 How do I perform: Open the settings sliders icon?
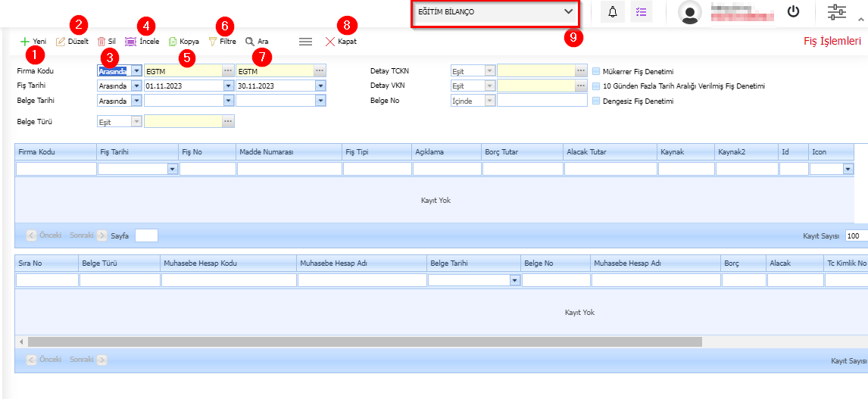(836, 11)
